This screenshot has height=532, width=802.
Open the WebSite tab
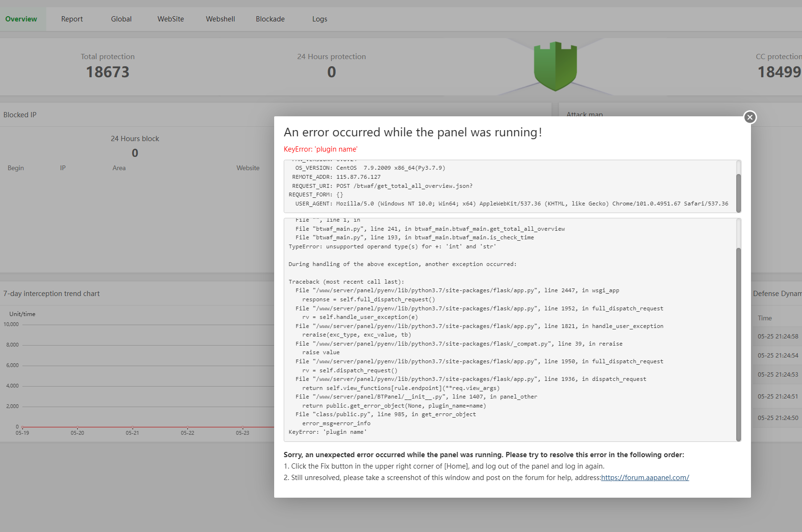coord(170,19)
